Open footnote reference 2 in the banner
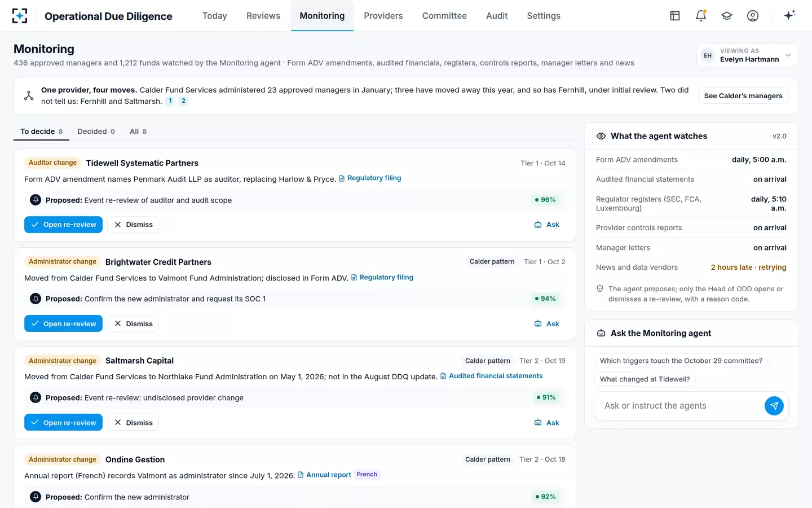 coord(183,101)
